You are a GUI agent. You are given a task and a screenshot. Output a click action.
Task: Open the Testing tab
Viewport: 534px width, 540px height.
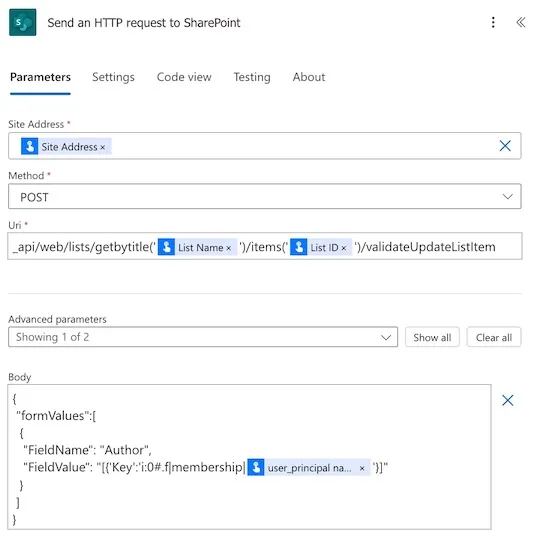coord(252,77)
